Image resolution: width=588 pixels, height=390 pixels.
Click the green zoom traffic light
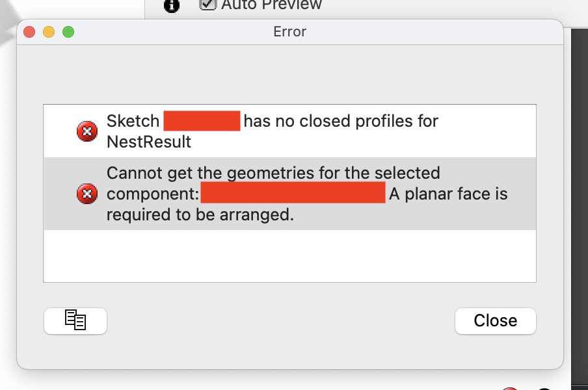click(68, 31)
